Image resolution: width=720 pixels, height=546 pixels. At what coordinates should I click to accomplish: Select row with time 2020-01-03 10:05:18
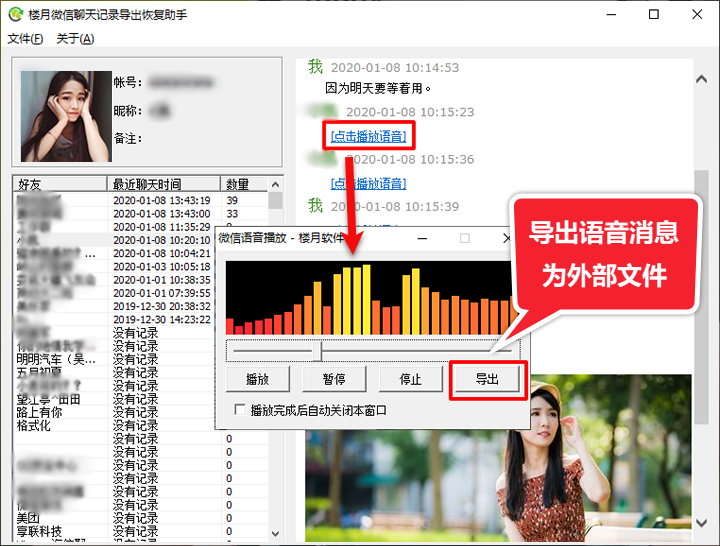115,267
